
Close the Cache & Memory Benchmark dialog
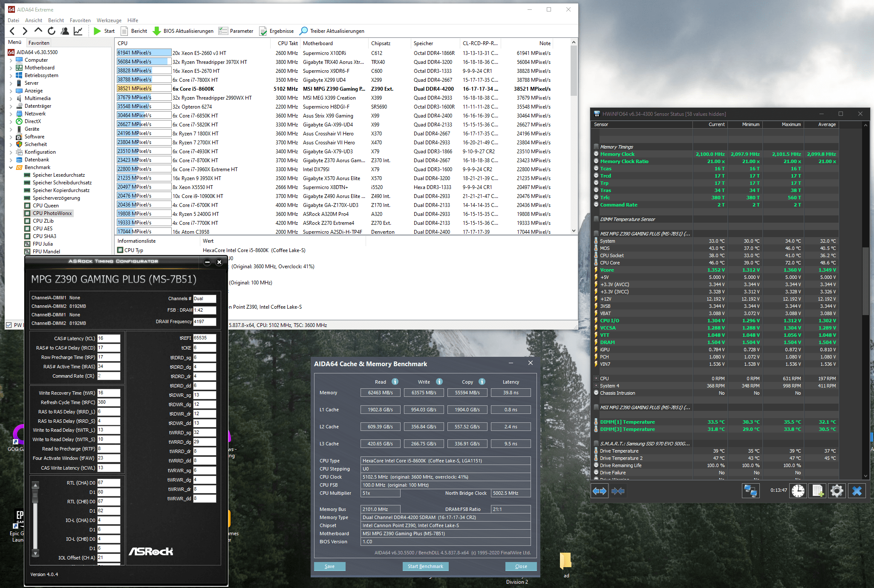pos(521,566)
